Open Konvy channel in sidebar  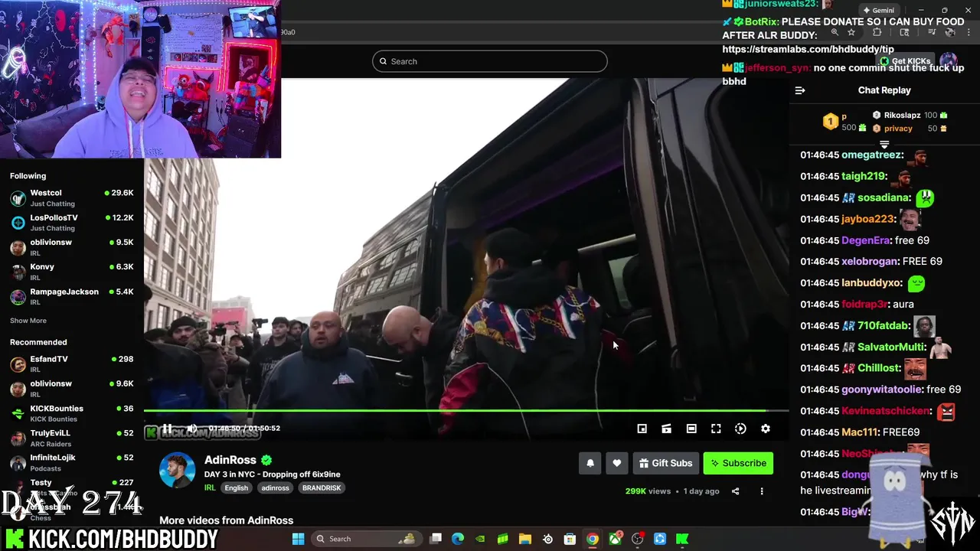72,272
